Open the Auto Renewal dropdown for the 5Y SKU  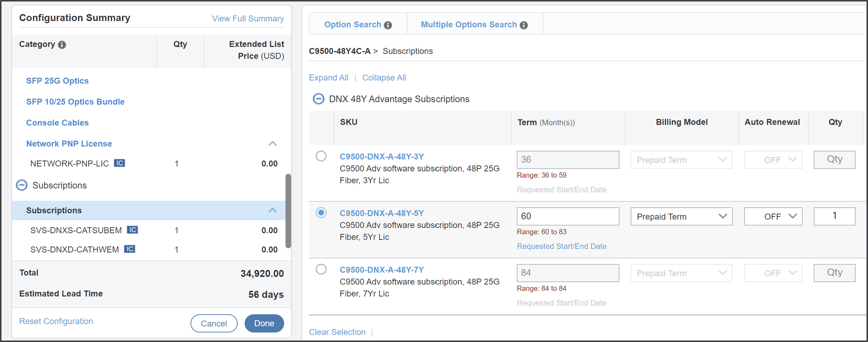tap(773, 216)
